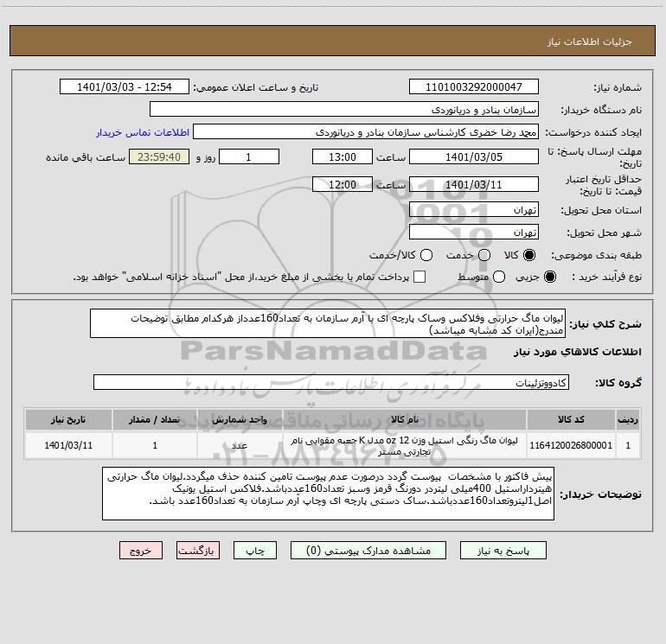Select the جزیی purchase type radio
The image size is (666, 644).
[x=550, y=277]
